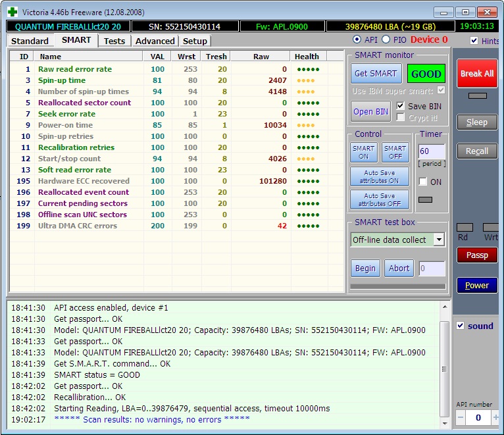Image resolution: width=504 pixels, height=435 pixels.
Task: Click the 39876480 LBA capacity field
Action: point(390,26)
